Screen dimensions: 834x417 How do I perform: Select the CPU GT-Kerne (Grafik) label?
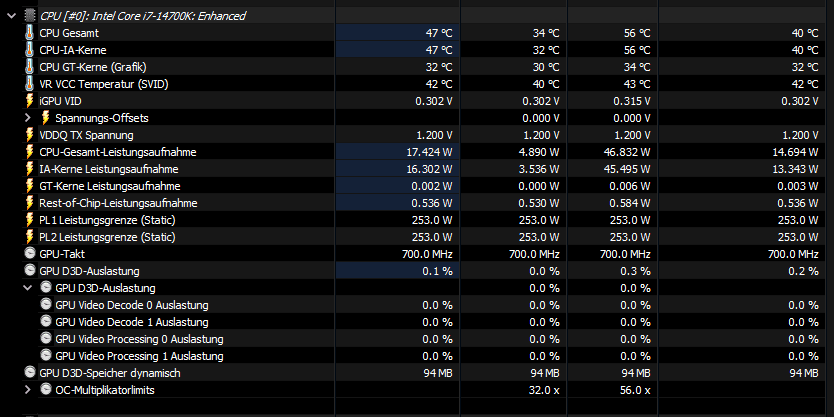tap(93, 67)
